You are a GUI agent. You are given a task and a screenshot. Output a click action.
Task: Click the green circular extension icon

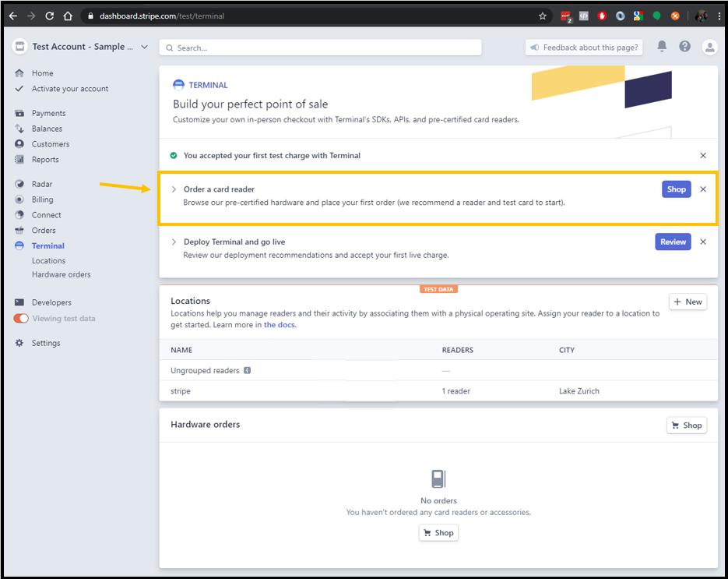click(656, 16)
